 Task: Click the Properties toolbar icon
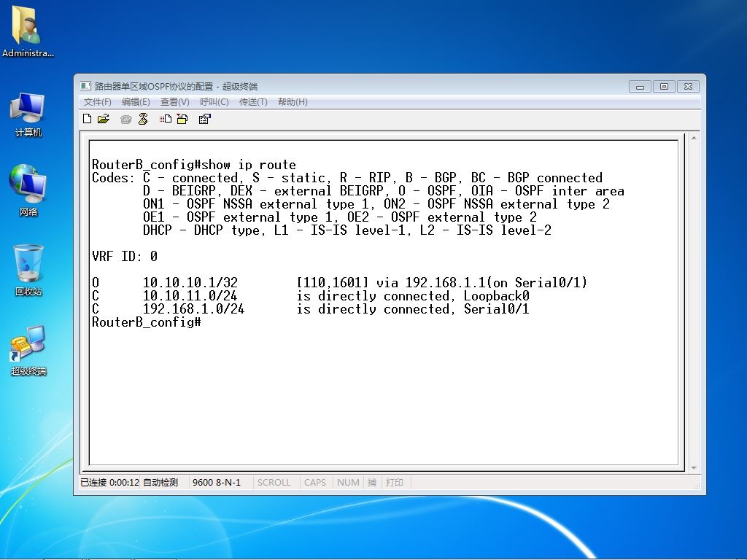(205, 119)
